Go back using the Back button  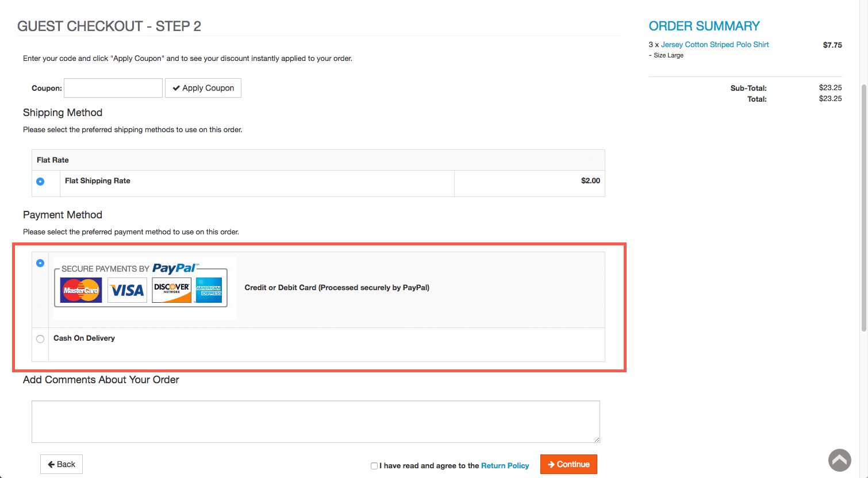pyautogui.click(x=62, y=464)
